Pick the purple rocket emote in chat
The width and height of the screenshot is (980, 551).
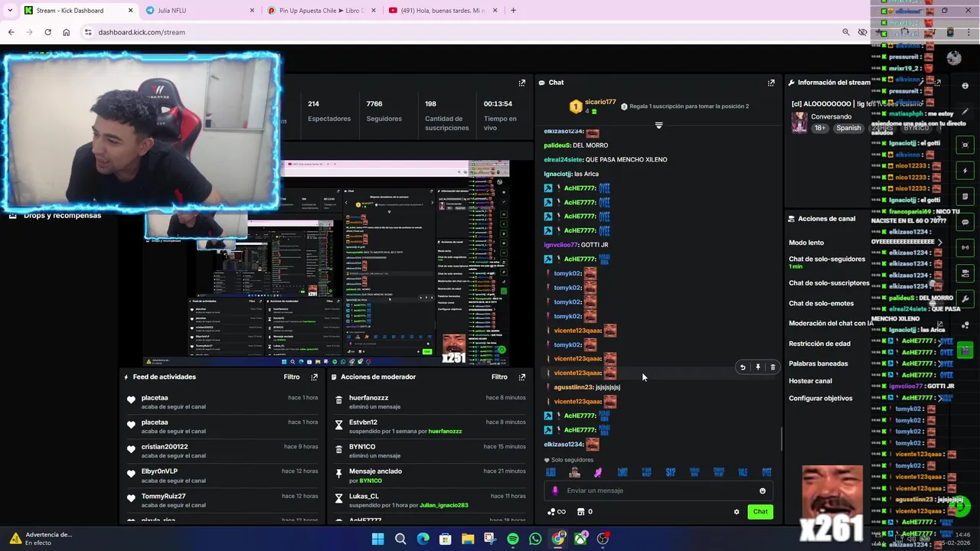click(x=598, y=472)
